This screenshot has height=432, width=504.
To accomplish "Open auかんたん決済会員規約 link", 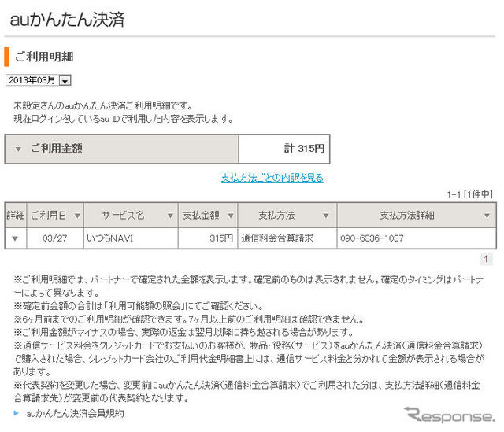I will [75, 414].
